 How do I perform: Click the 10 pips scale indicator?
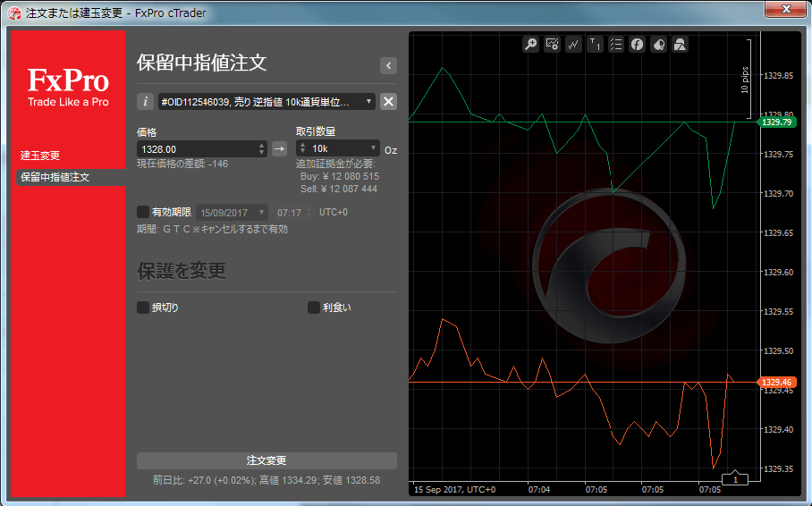(x=746, y=80)
